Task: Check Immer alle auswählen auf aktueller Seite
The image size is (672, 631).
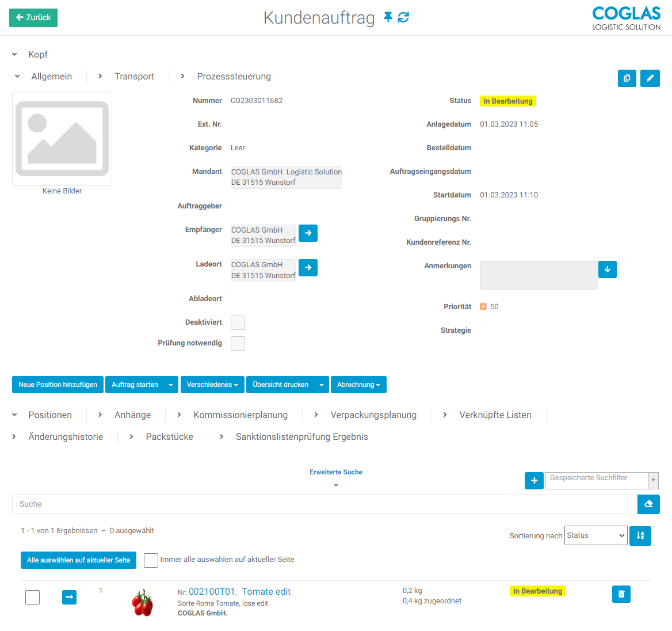Action: click(x=151, y=560)
